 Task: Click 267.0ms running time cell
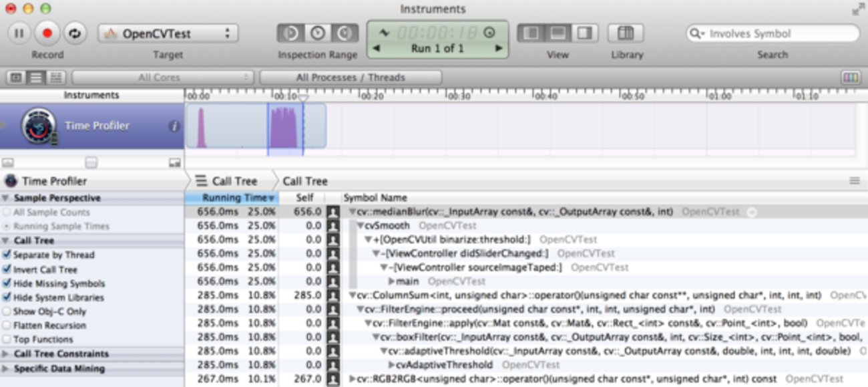pyautogui.click(x=218, y=379)
